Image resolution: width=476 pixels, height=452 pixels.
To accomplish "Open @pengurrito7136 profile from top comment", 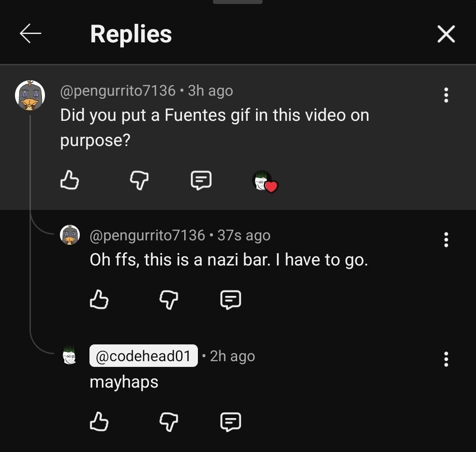I will coord(118,91).
